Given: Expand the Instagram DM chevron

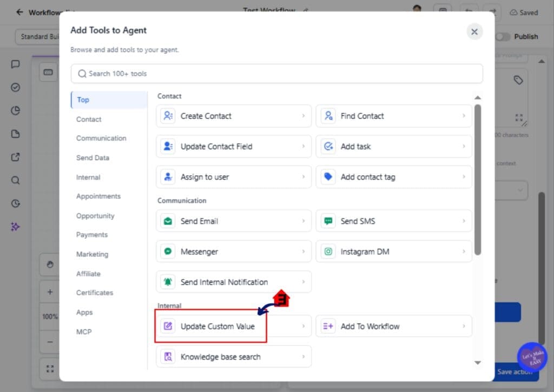Looking at the screenshot, I should point(464,251).
